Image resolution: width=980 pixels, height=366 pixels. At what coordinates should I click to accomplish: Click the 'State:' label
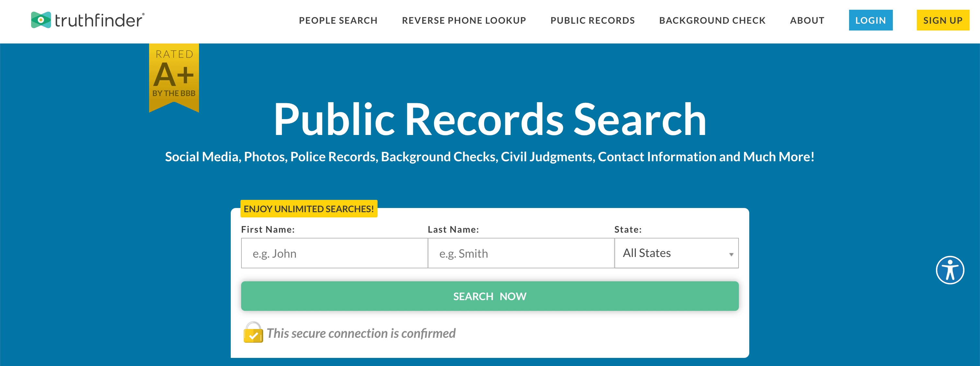click(x=628, y=229)
